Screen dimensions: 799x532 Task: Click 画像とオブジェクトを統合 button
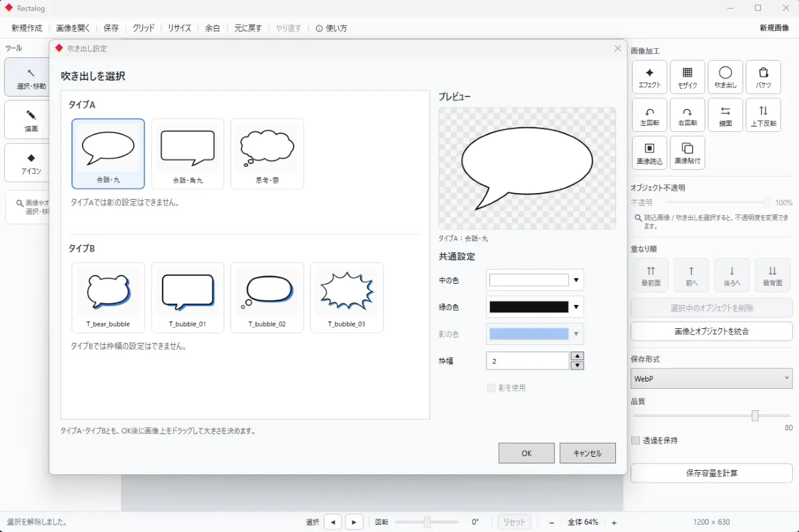pyautogui.click(x=711, y=332)
